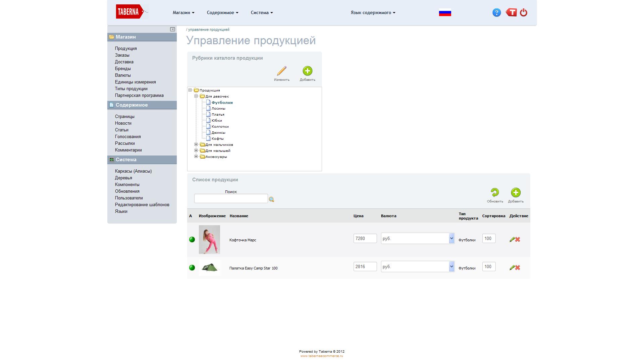Toggle the green active status of Кофточка Марс
Screen dimensions: 644x362
click(x=192, y=240)
